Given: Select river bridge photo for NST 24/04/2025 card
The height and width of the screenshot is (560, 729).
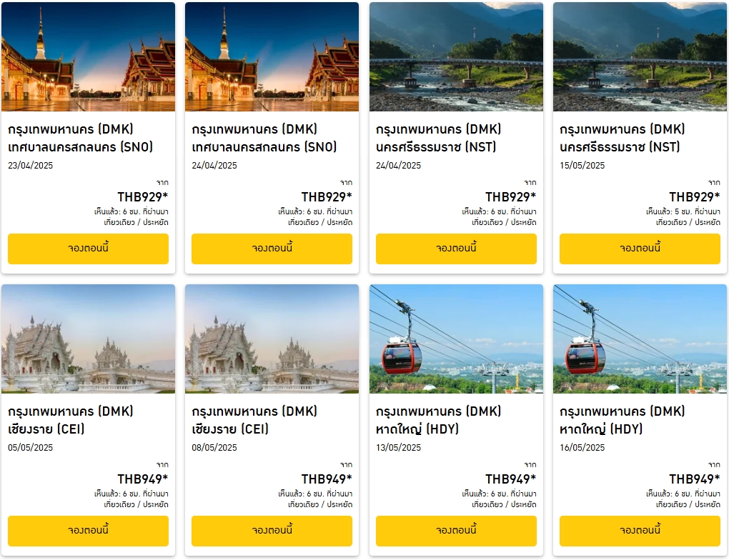Looking at the screenshot, I should click(456, 57).
